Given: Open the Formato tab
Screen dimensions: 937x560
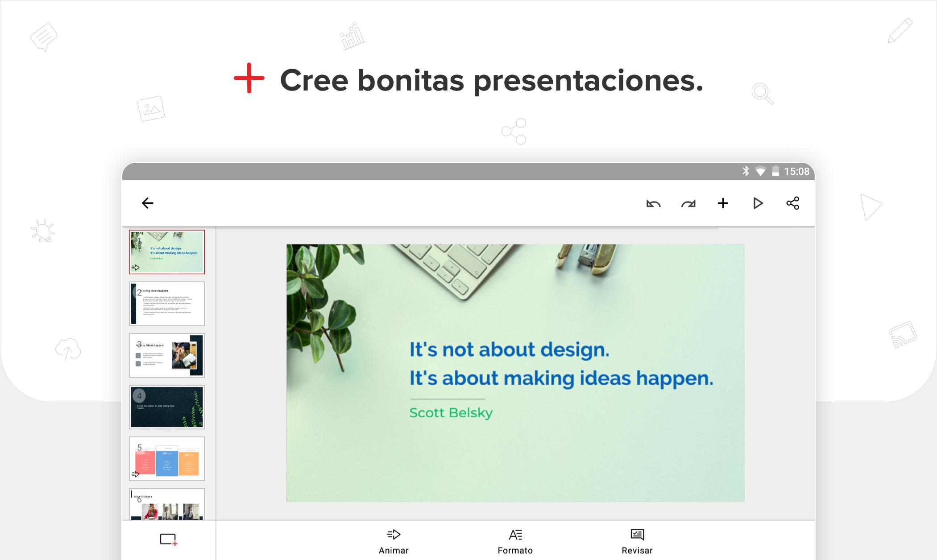Looking at the screenshot, I should click(x=515, y=541).
